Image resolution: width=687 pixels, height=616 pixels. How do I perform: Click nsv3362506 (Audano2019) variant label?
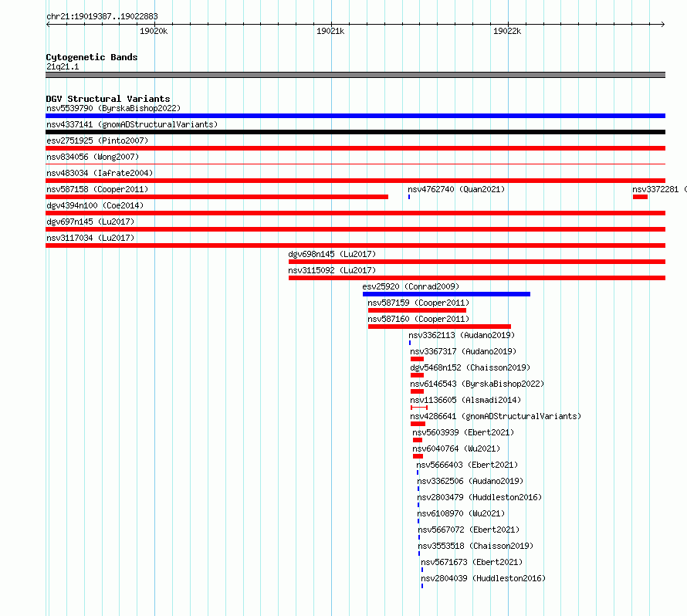point(470,481)
